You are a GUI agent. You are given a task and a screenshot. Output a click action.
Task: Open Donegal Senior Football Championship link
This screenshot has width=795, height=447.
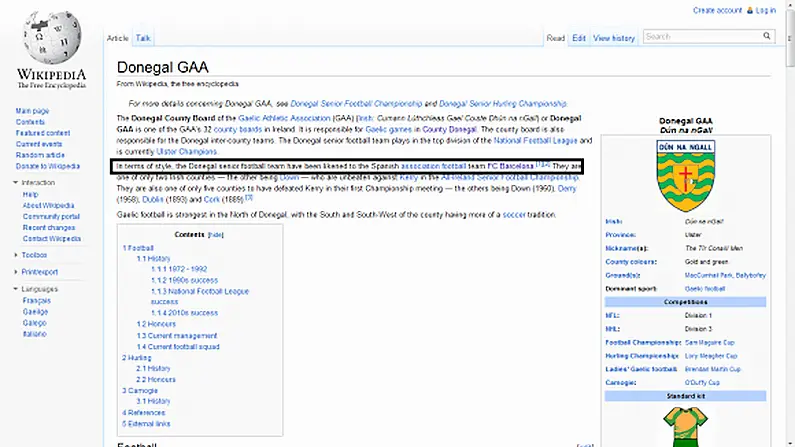tap(356, 103)
